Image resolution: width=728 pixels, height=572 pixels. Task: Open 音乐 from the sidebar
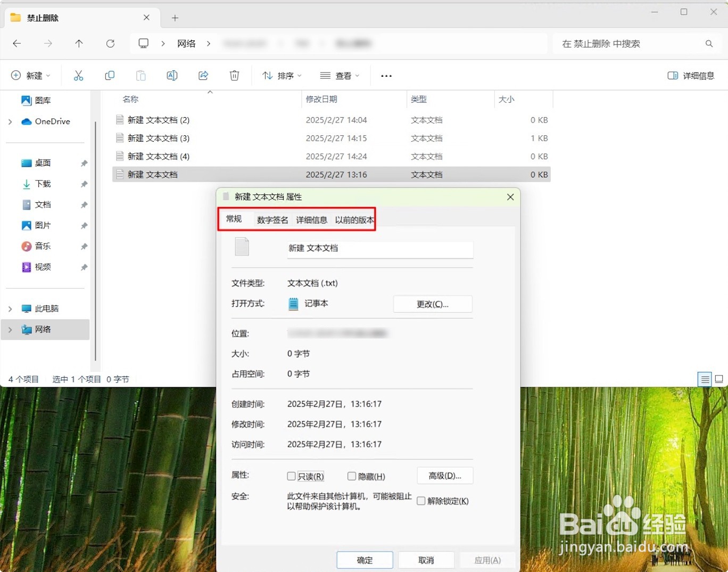coord(43,246)
